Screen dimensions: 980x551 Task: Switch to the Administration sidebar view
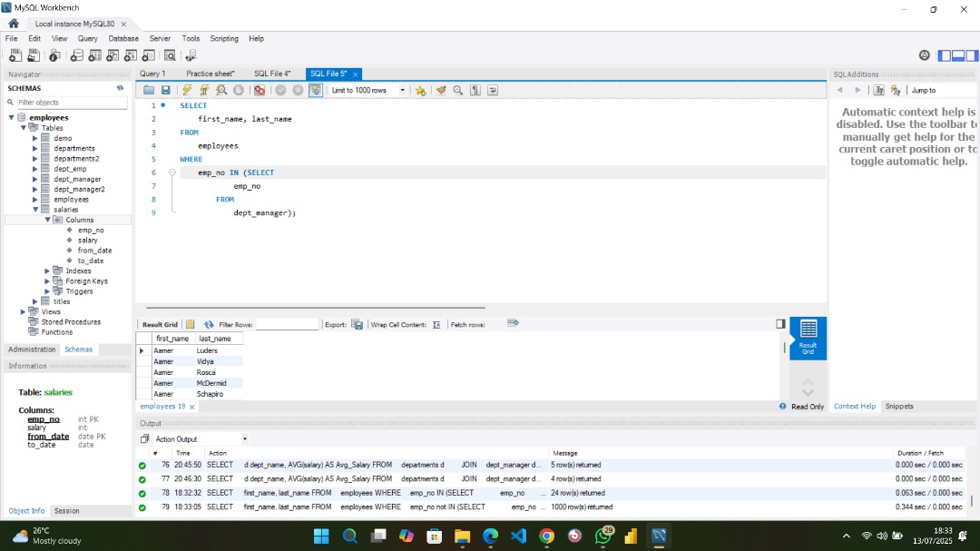point(31,349)
